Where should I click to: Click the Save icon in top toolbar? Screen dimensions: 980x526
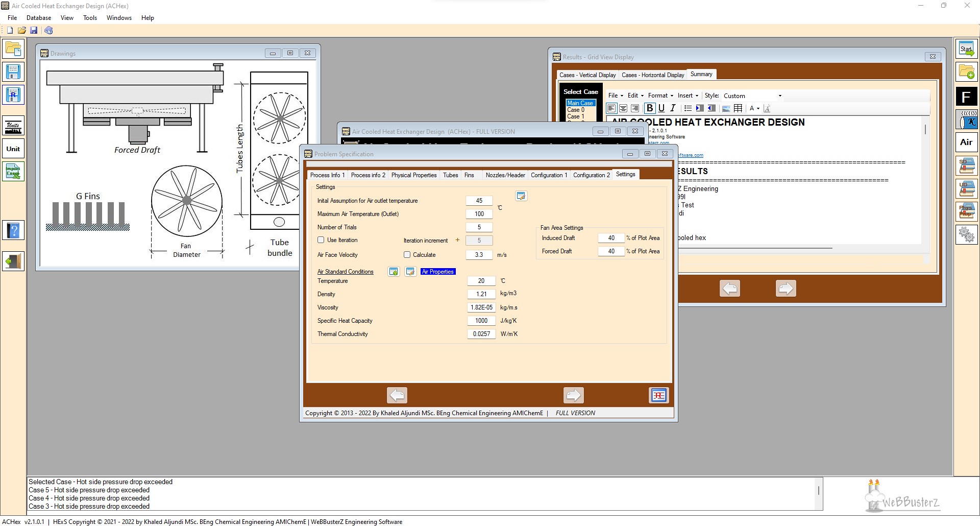tap(34, 31)
